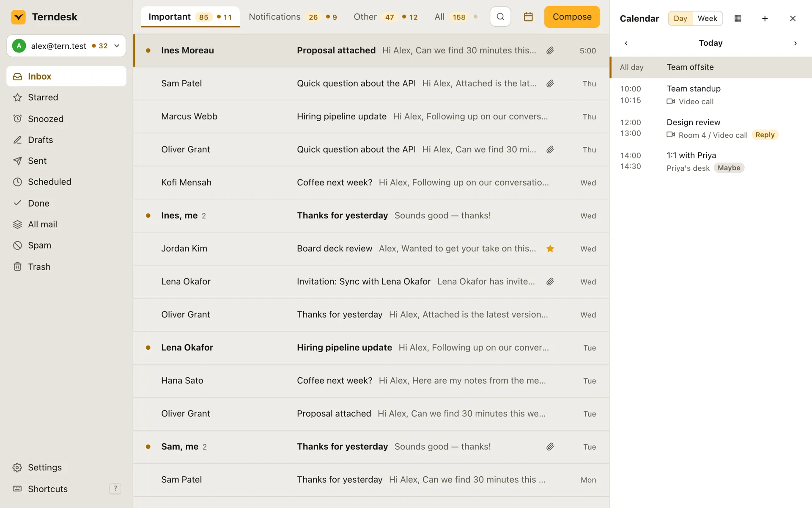Show Scheduled messages
The width and height of the screenshot is (812, 508).
coord(66,182)
